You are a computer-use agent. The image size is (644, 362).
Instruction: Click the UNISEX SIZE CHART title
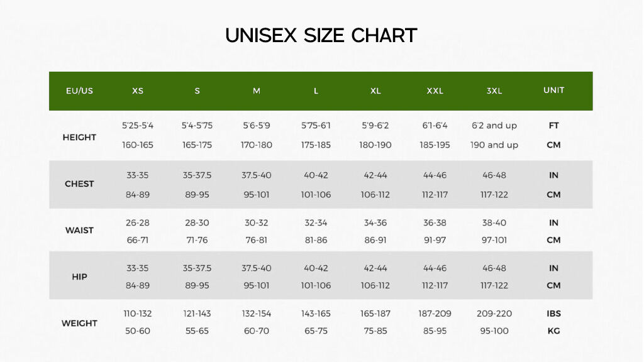[x=321, y=35]
